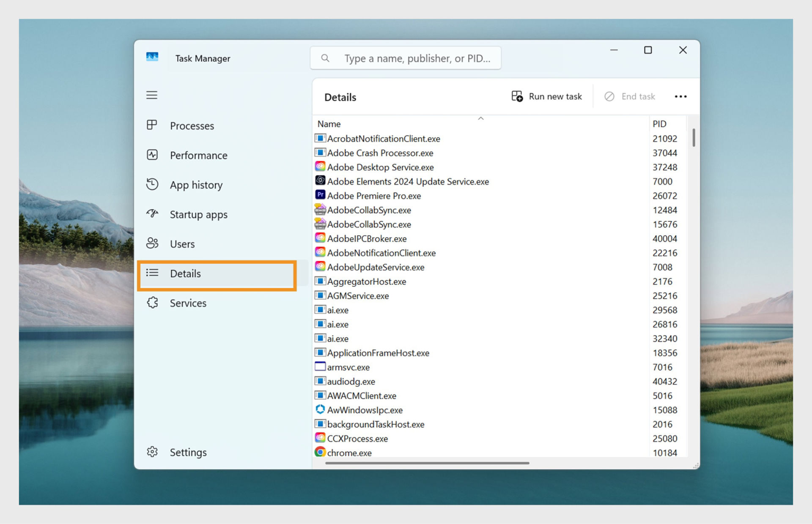Select AdobeCollabSync.exe with PID 12484
Image resolution: width=812 pixels, height=524 pixels.
tap(500, 210)
